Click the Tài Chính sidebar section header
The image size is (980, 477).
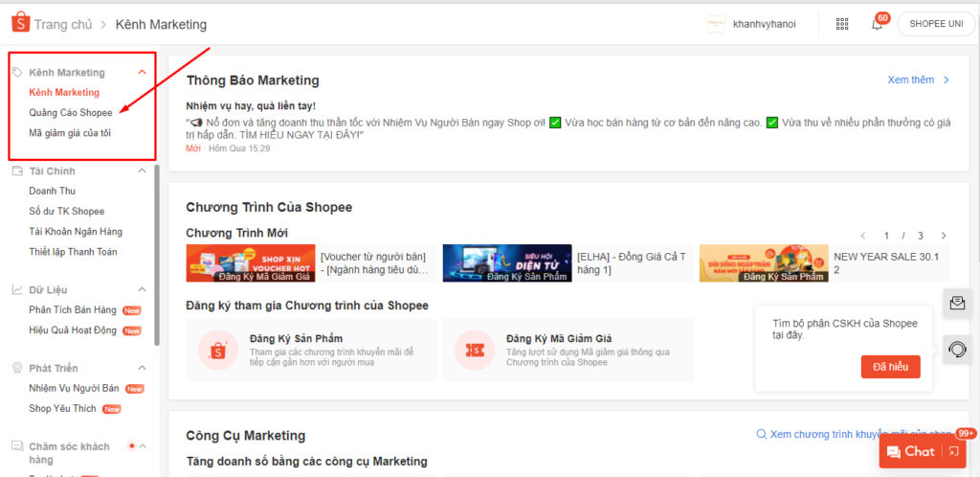[52, 170]
